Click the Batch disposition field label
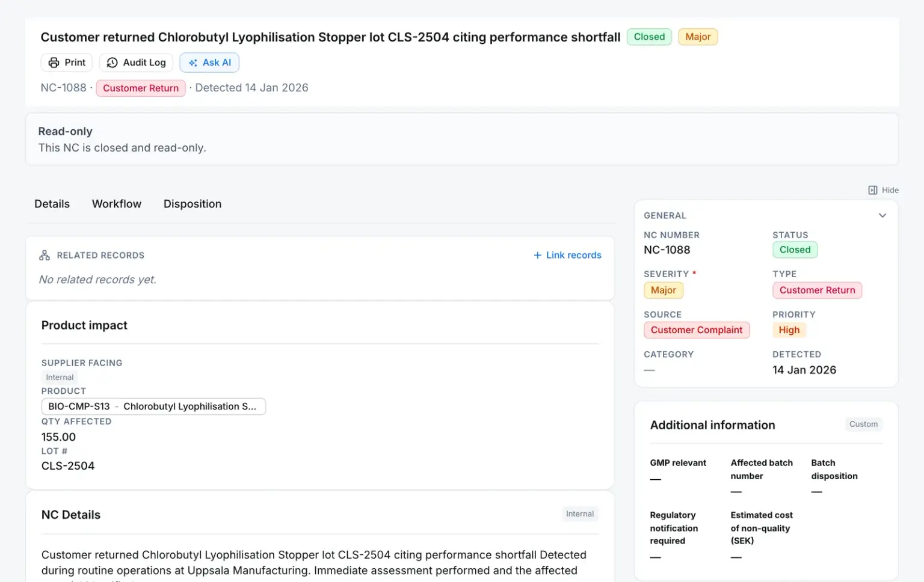Screen dimensions: 924x582 (x=834, y=470)
